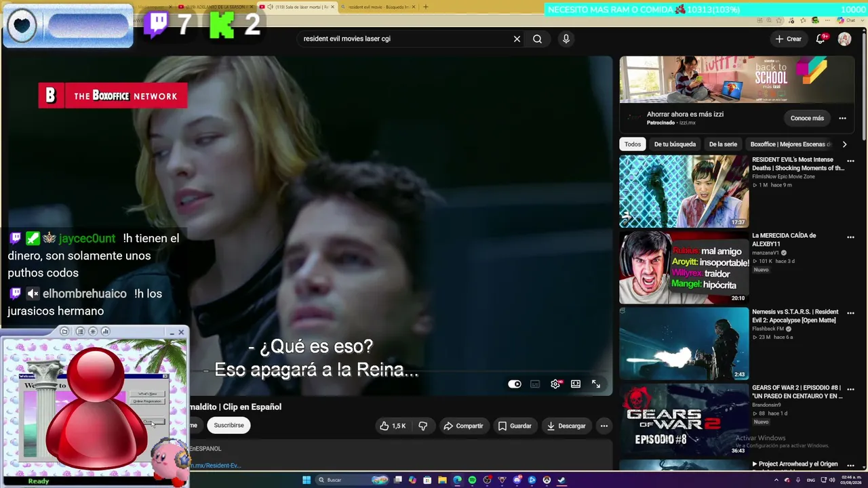Select the Boxoffice Mejores Escenas filter chip
868x488 pixels.
pyautogui.click(x=790, y=144)
